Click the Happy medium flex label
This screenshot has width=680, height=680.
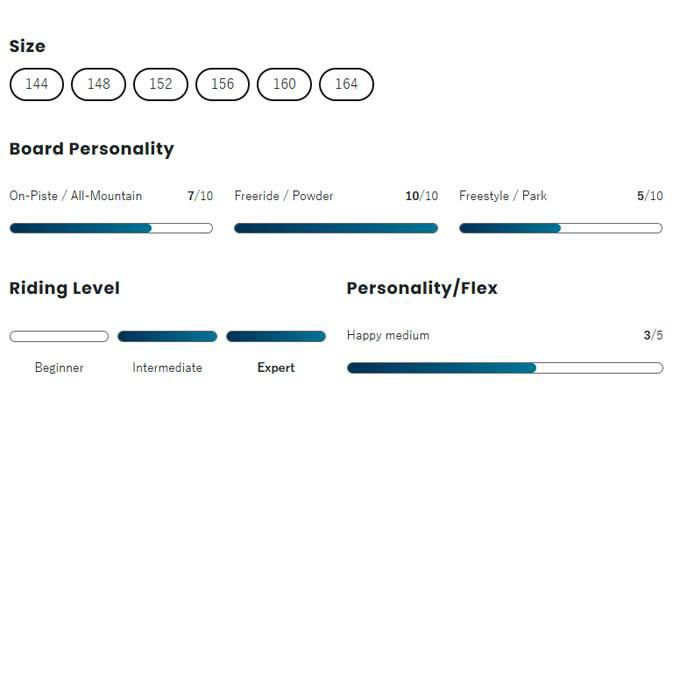(x=388, y=336)
